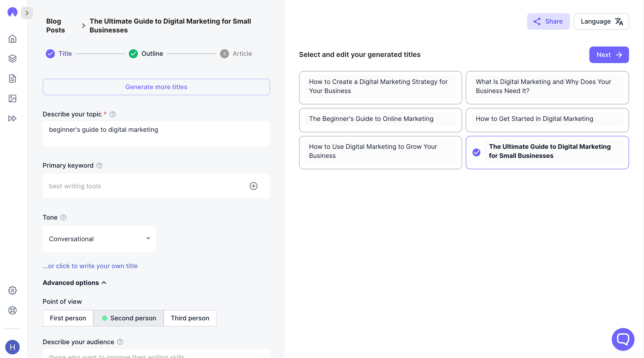Add primary keyword with the plus icon
This screenshot has height=358, width=644.
point(254,186)
